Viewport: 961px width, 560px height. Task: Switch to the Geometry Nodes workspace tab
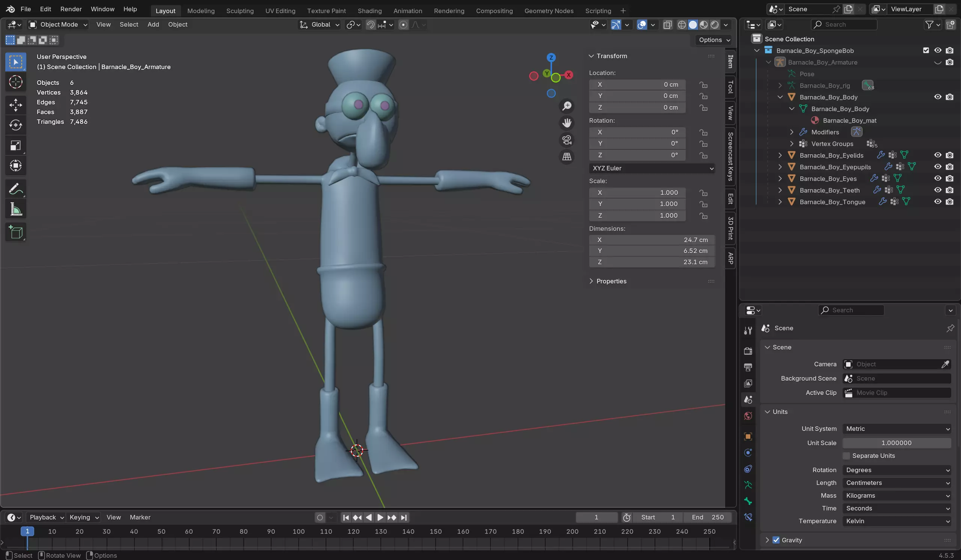tap(549, 11)
